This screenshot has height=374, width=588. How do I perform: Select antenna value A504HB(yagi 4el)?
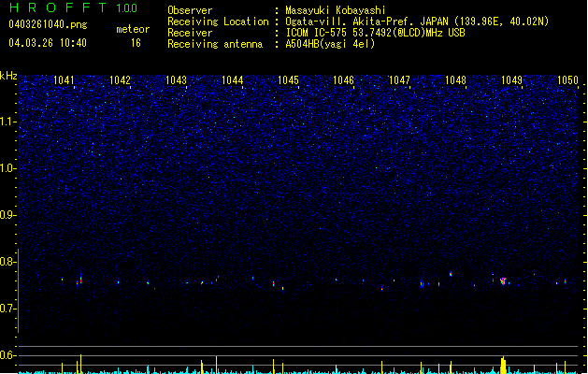[330, 44]
